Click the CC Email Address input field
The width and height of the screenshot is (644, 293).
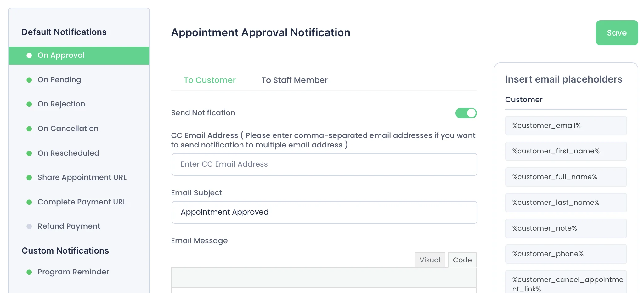(x=324, y=164)
